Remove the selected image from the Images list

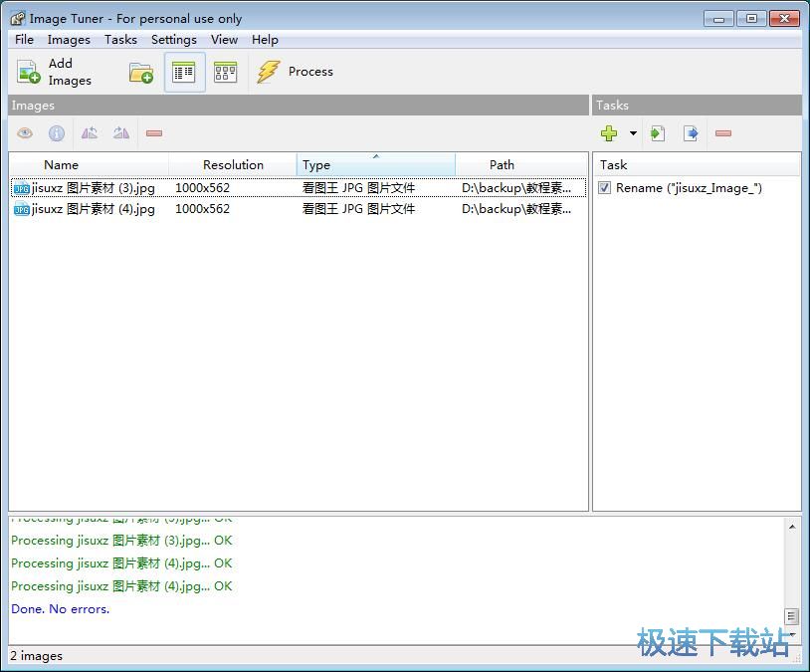click(x=154, y=133)
